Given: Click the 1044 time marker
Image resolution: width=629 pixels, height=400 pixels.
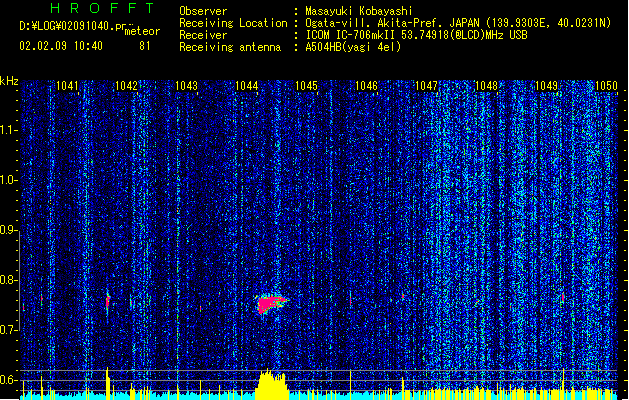Looking at the screenshot, I should click(x=247, y=86).
